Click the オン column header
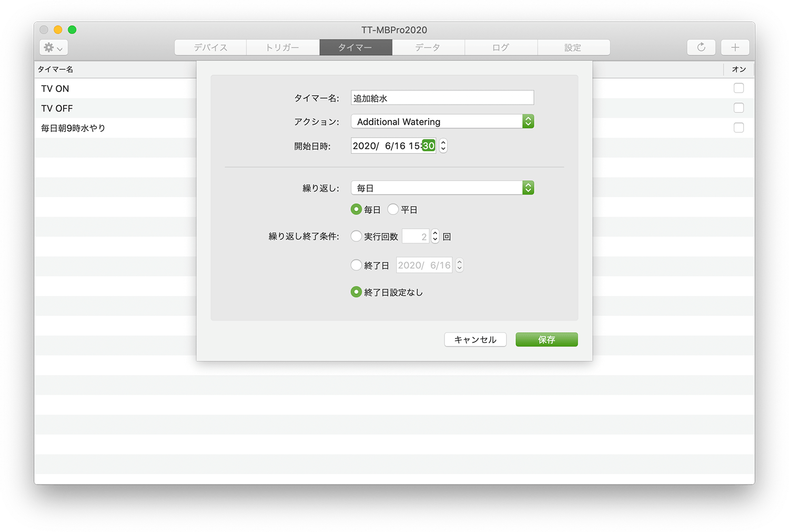 [x=739, y=69]
